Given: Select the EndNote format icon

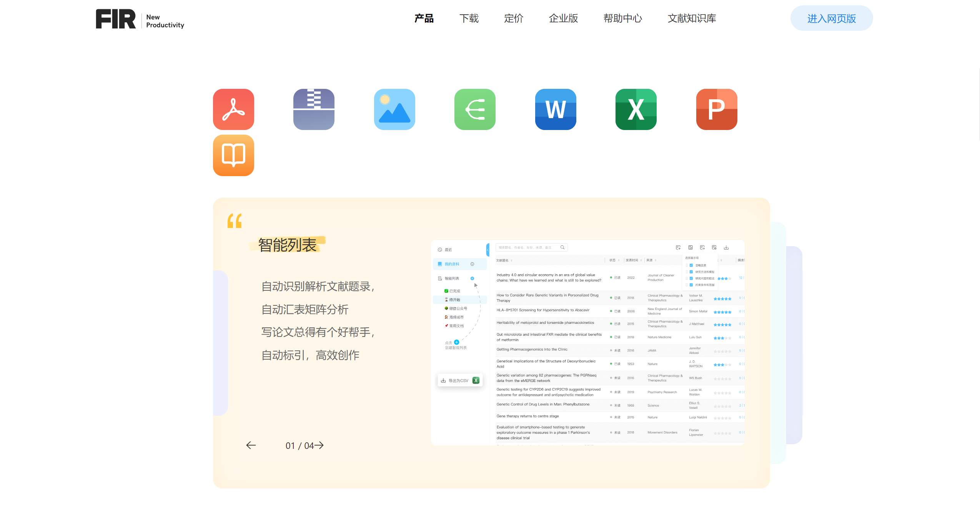Looking at the screenshot, I should (x=474, y=109).
